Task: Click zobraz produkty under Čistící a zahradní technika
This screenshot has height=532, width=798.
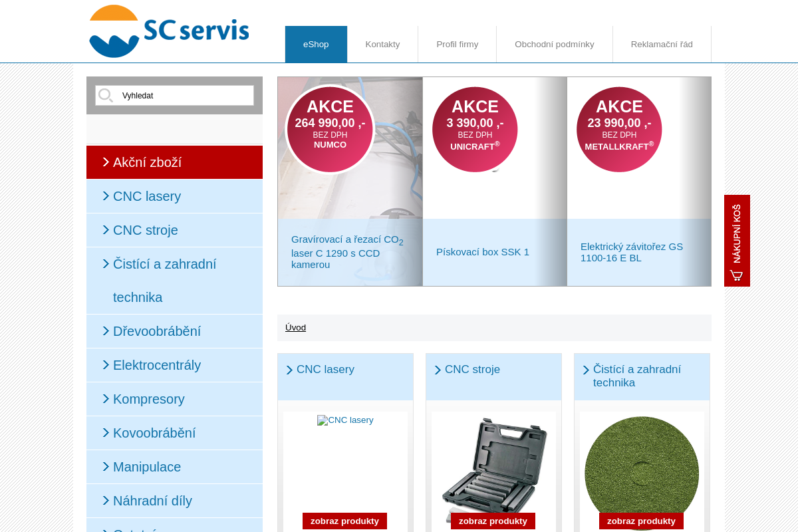Action: click(641, 521)
